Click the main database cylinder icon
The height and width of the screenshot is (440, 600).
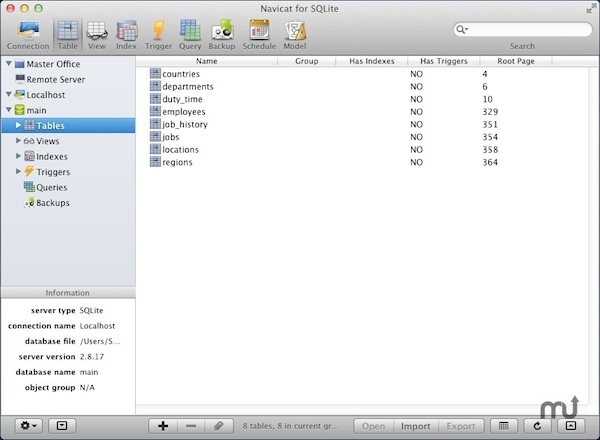pos(20,110)
